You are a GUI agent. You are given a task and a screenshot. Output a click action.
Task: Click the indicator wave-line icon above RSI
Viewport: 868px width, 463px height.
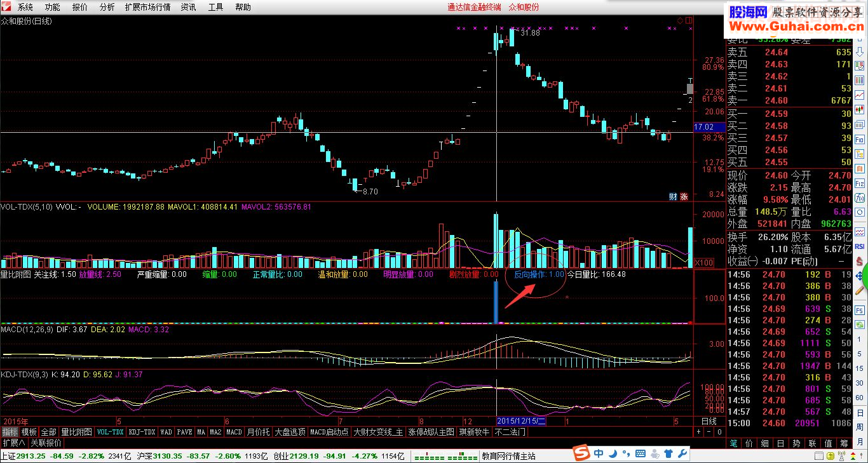tap(859, 231)
